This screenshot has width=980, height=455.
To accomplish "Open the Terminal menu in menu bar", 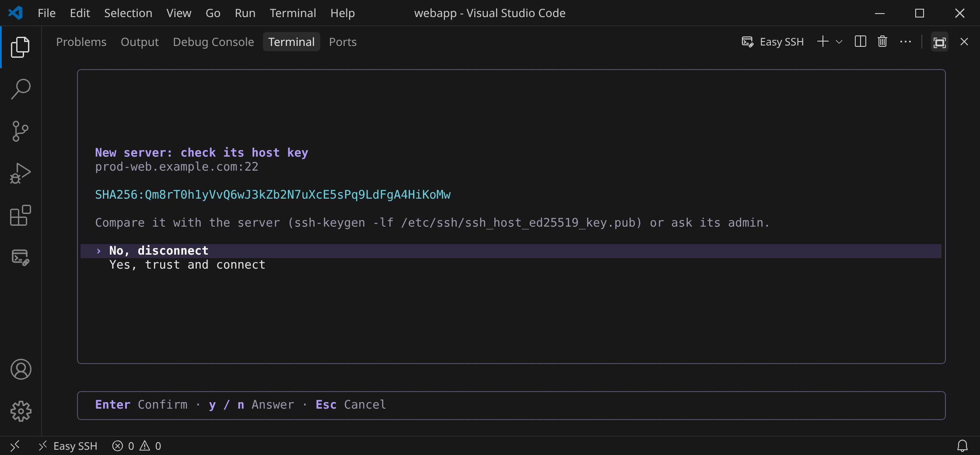I will 293,13.
